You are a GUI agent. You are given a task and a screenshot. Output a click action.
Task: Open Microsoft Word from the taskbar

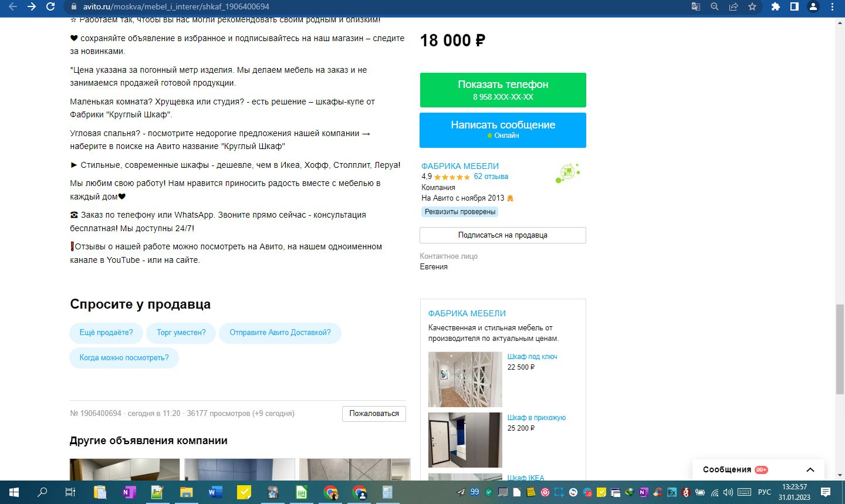[215, 492]
